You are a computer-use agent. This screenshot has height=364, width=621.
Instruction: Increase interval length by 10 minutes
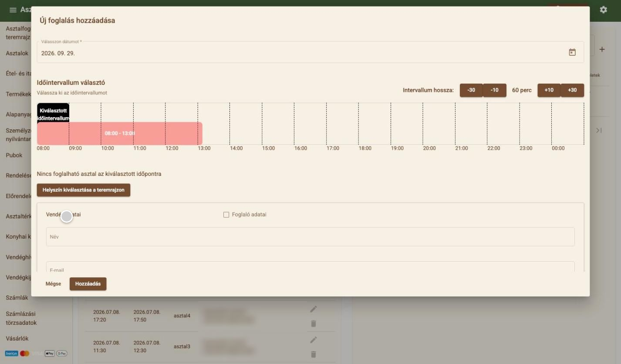[x=549, y=90]
